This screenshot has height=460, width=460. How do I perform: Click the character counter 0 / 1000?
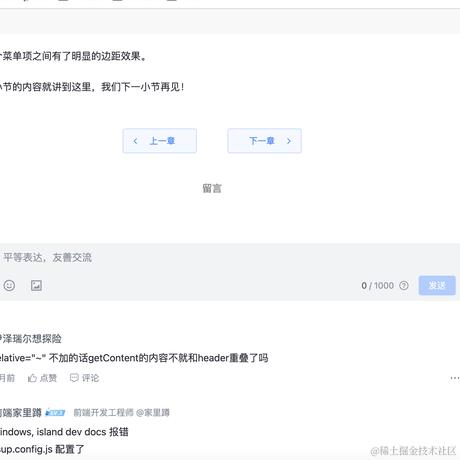[x=378, y=285]
